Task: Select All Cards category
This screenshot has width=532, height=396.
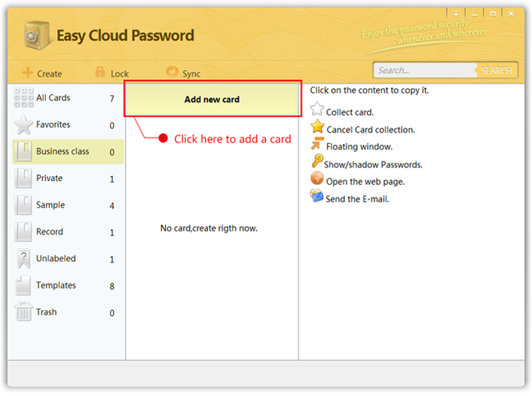Action: tap(66, 98)
